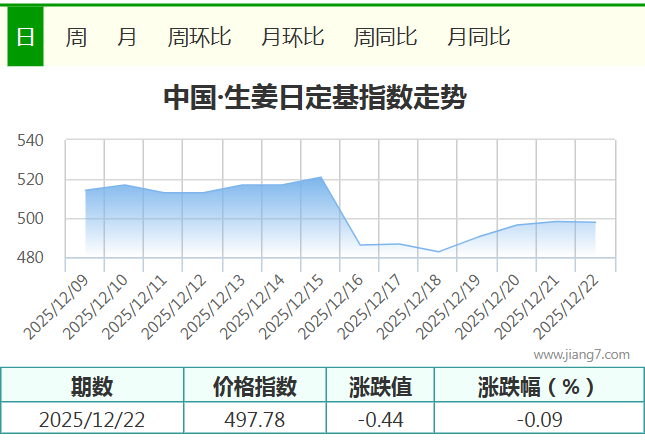Open the 月 monthly tab

point(127,37)
